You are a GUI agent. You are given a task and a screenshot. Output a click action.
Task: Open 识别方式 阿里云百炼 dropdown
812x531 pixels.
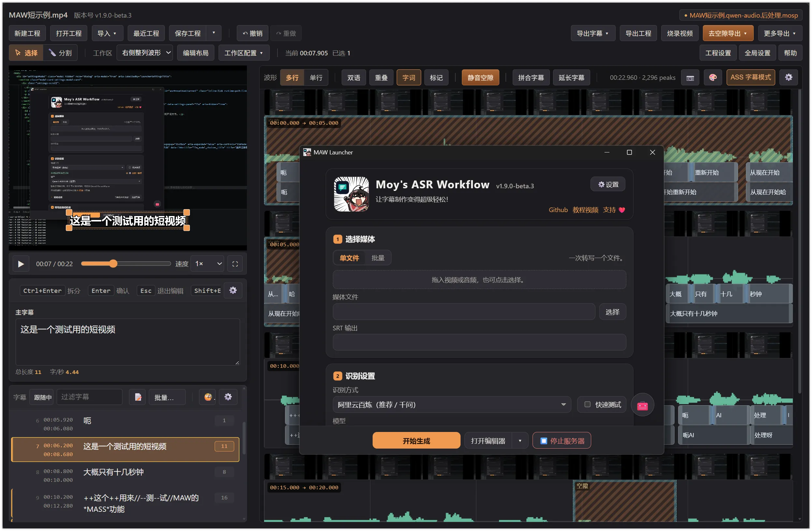(452, 405)
